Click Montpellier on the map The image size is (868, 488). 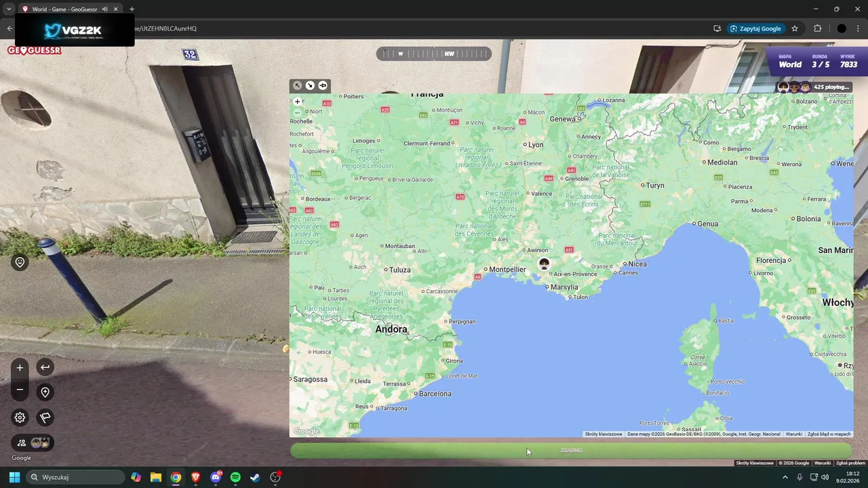coord(507,270)
